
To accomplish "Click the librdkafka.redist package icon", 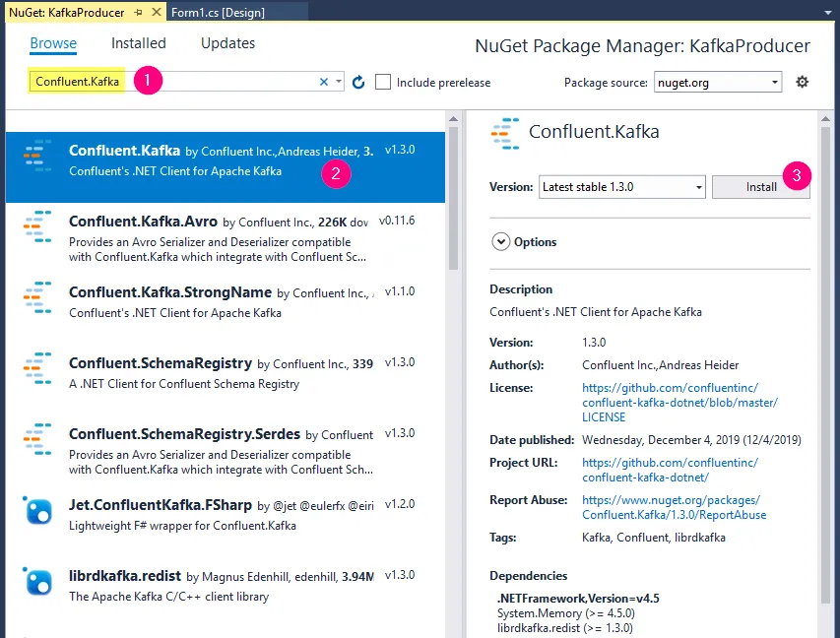I will click(37, 581).
